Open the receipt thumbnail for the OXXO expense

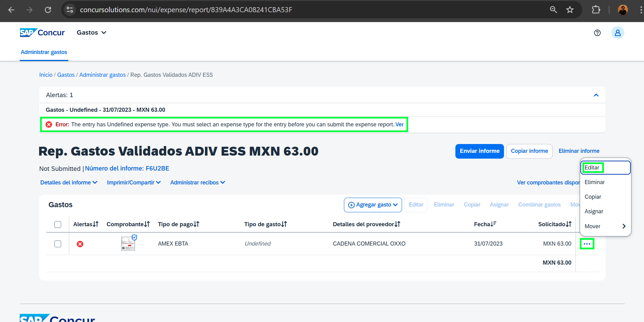coord(128,244)
